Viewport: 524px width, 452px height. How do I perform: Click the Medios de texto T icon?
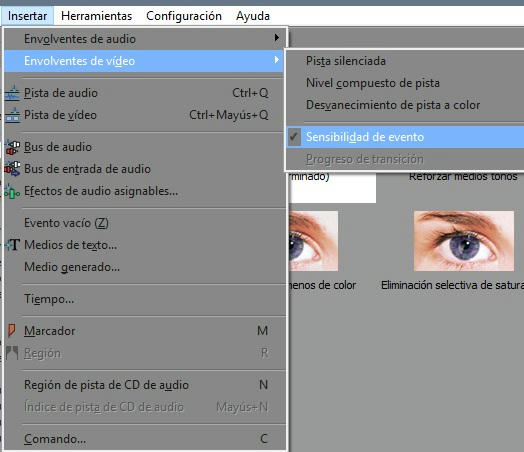(x=13, y=245)
